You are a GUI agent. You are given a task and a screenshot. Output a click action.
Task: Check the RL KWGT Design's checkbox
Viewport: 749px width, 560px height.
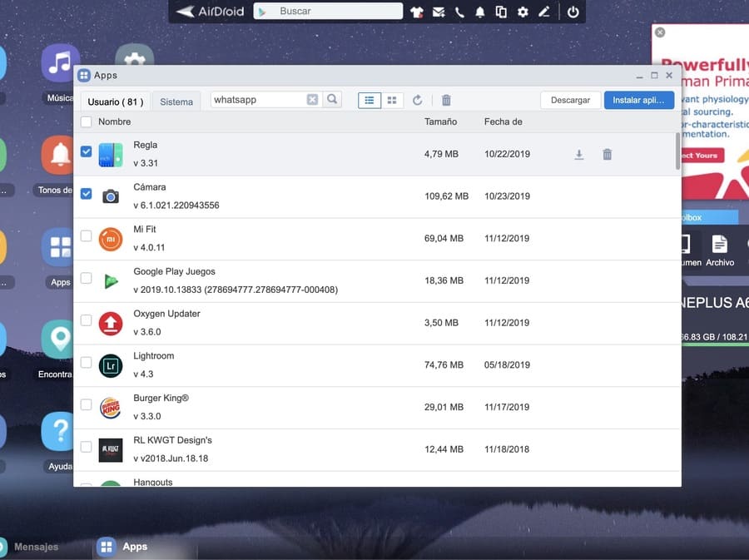(x=86, y=447)
